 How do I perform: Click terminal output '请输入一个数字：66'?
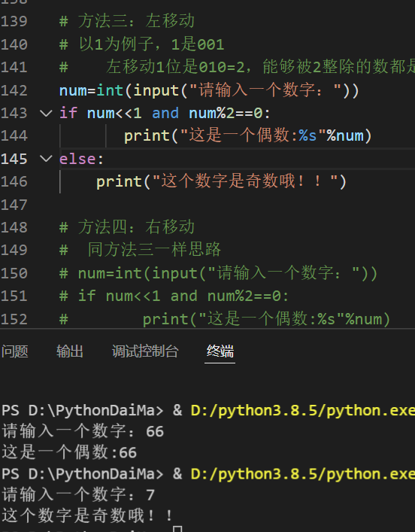(83, 432)
